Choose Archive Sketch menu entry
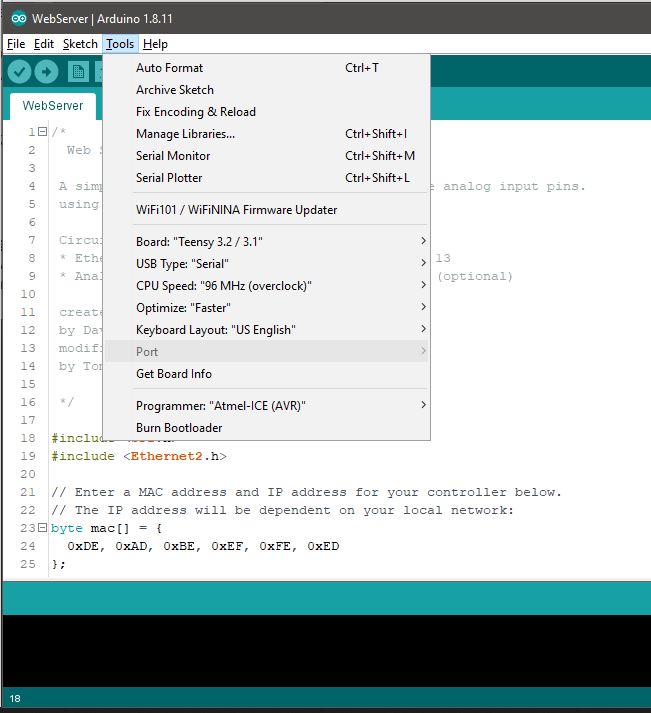651x713 pixels. [x=267, y=90]
